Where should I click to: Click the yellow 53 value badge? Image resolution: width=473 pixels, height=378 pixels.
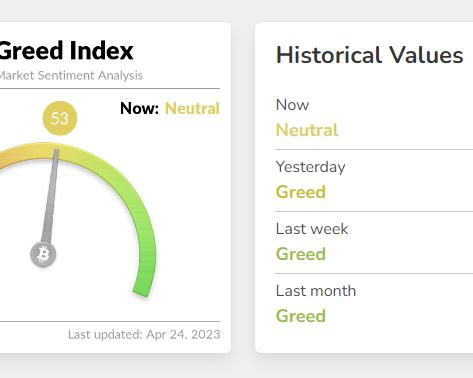point(60,118)
